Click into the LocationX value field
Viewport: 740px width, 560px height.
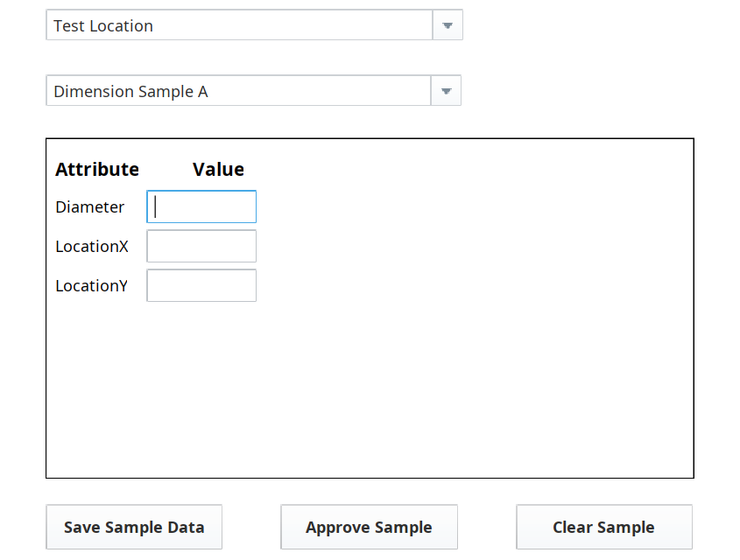(x=201, y=247)
